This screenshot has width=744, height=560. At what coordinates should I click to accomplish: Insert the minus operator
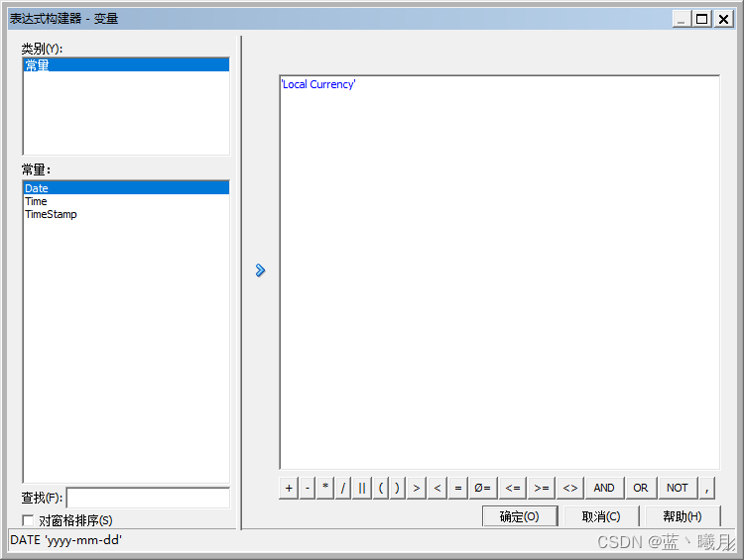308,488
